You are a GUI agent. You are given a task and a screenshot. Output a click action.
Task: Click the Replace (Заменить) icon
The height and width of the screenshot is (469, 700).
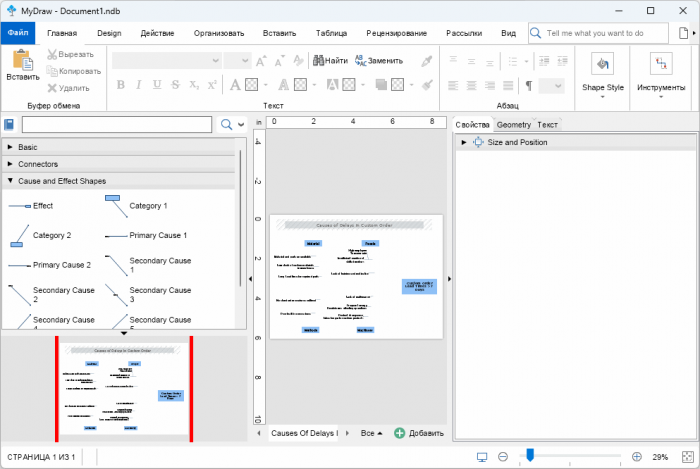(360, 60)
